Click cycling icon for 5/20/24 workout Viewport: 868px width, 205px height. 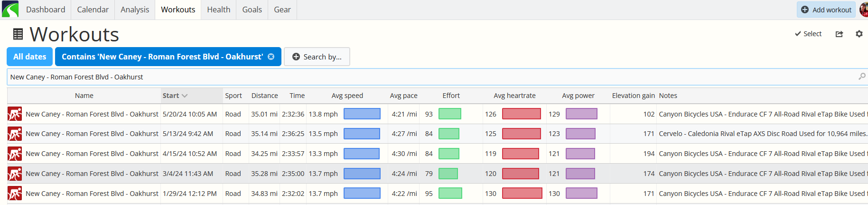pyautogui.click(x=15, y=114)
